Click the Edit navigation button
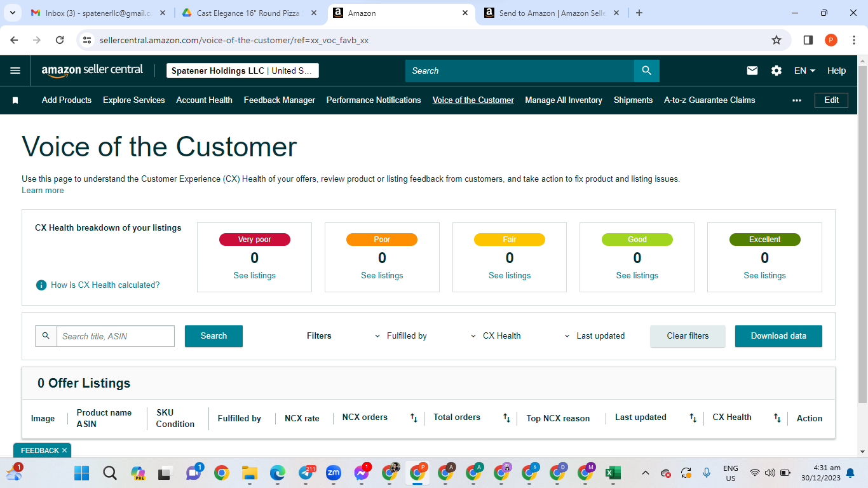868x488 pixels. pyautogui.click(x=831, y=100)
